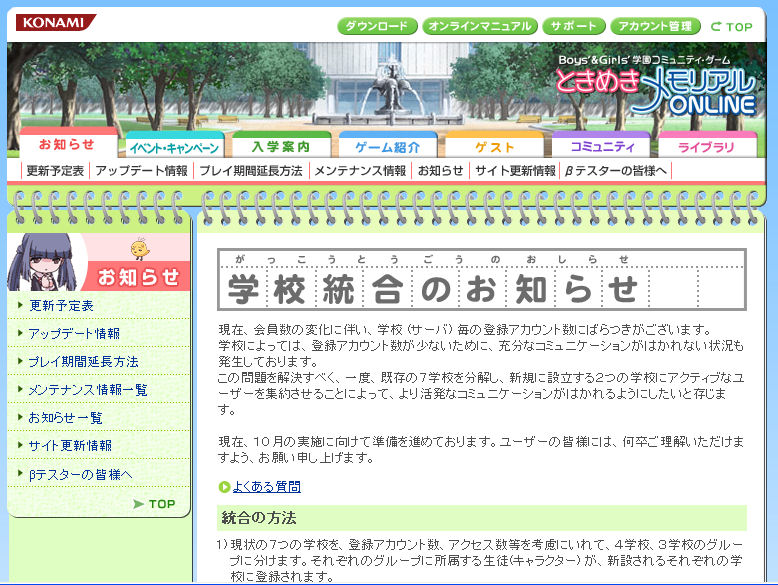Select the 入学案内 tab

[280, 146]
